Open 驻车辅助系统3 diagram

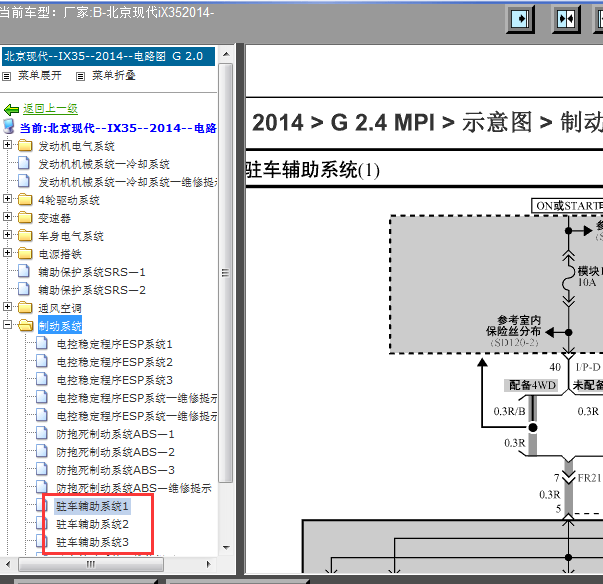coord(92,542)
